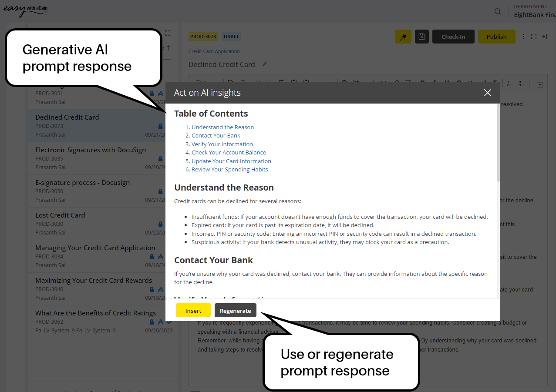Expand article editor to full screen

click(534, 37)
